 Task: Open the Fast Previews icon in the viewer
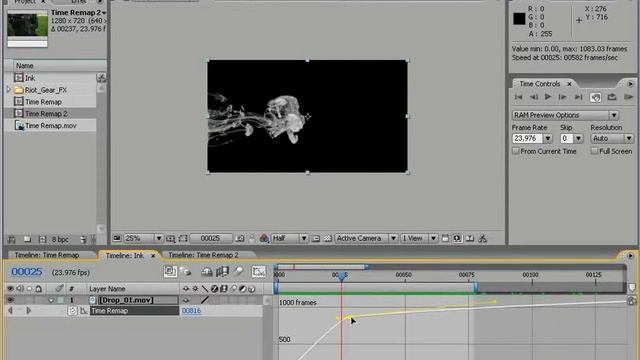coord(457,238)
